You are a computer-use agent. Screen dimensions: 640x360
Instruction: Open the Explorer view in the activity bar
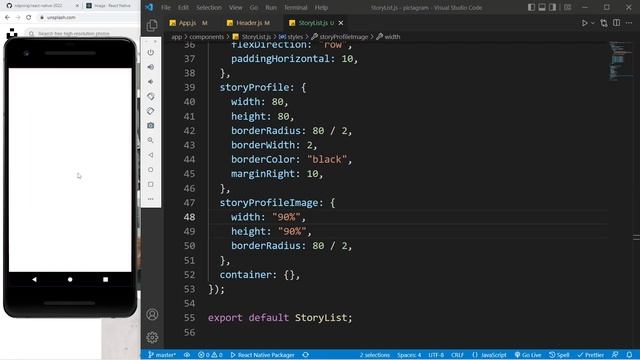coord(152,25)
